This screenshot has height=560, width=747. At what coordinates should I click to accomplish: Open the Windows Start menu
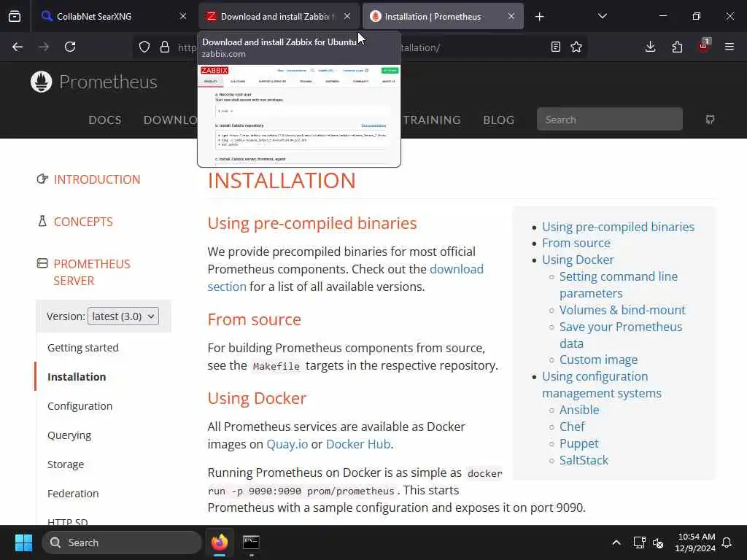(23, 542)
